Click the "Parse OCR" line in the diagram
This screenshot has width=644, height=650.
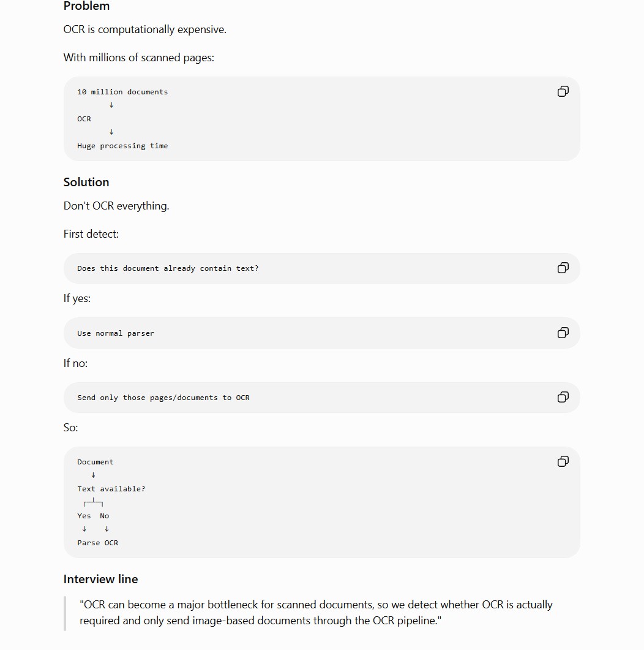click(x=98, y=543)
